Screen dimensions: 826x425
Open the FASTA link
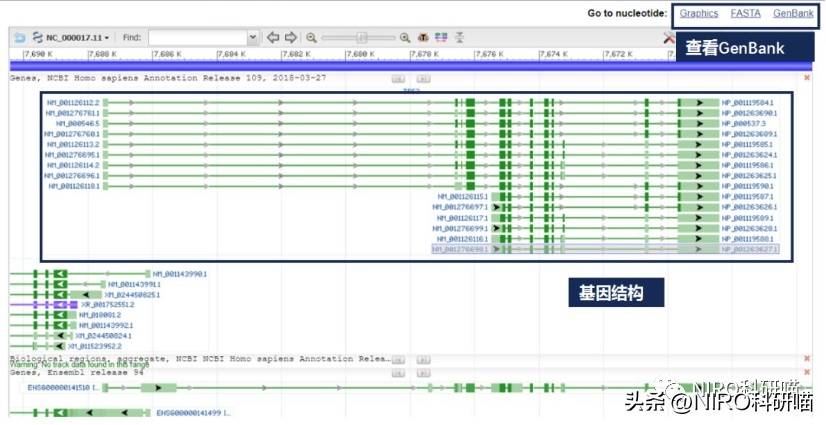tap(745, 13)
